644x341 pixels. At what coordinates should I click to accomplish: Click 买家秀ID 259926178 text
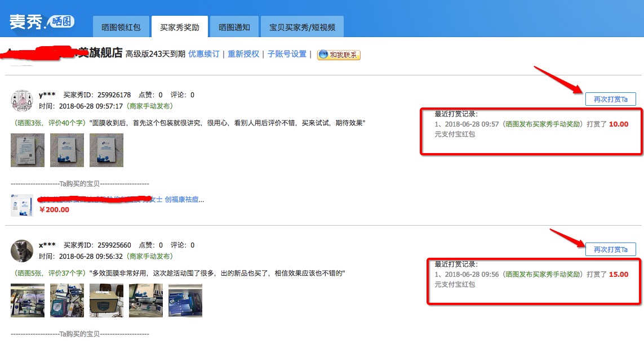point(97,95)
